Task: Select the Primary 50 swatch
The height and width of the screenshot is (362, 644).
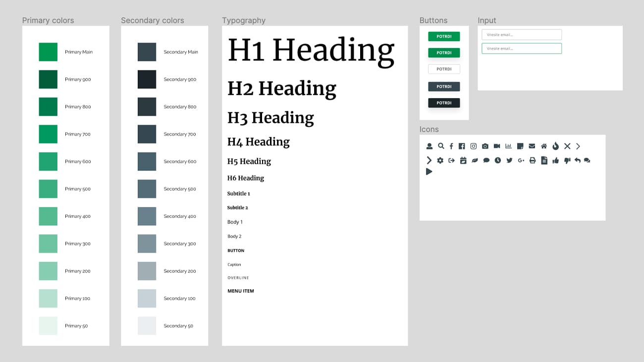Action: tap(48, 326)
